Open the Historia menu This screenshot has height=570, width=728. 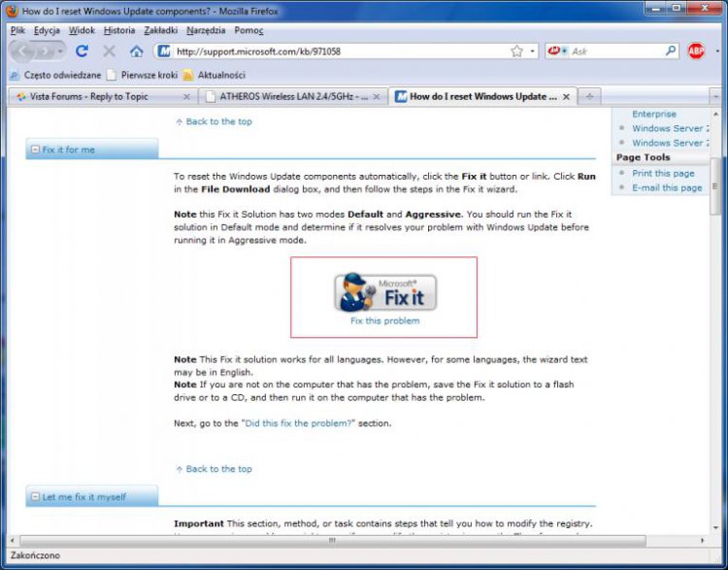[119, 30]
